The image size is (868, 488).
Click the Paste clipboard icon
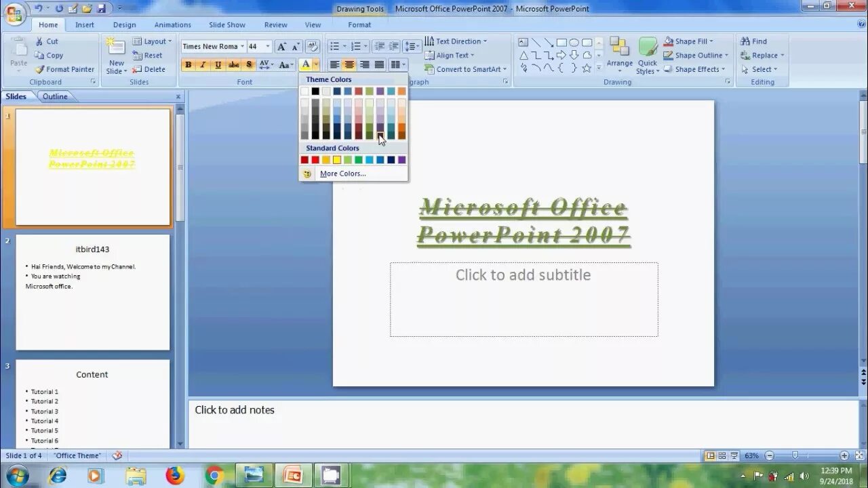pos(19,47)
